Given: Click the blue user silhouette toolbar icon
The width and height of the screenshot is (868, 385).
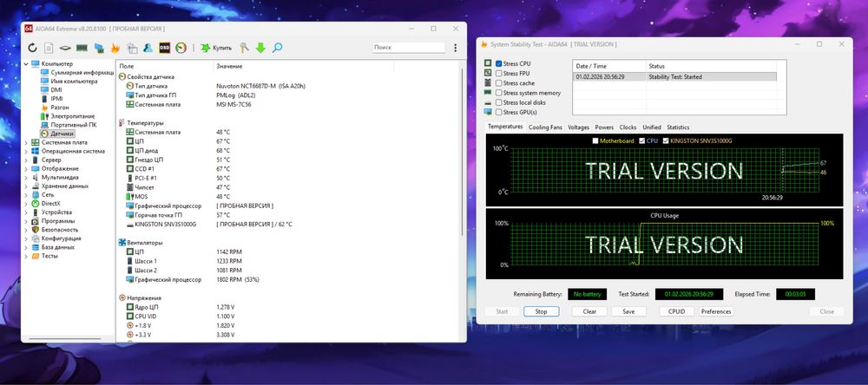Looking at the screenshot, I should tap(148, 49).
